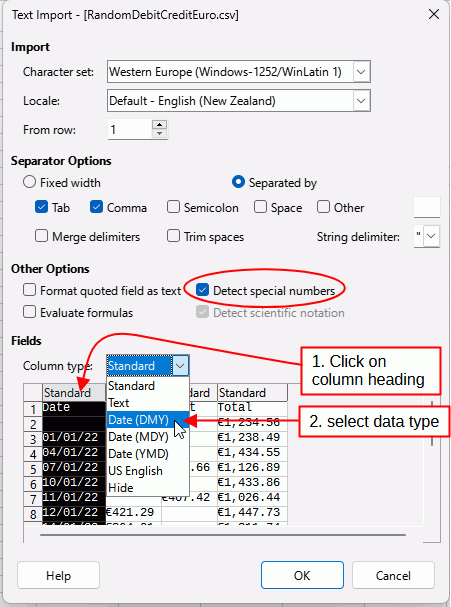Cancel the Text Import dialog

pyautogui.click(x=393, y=575)
